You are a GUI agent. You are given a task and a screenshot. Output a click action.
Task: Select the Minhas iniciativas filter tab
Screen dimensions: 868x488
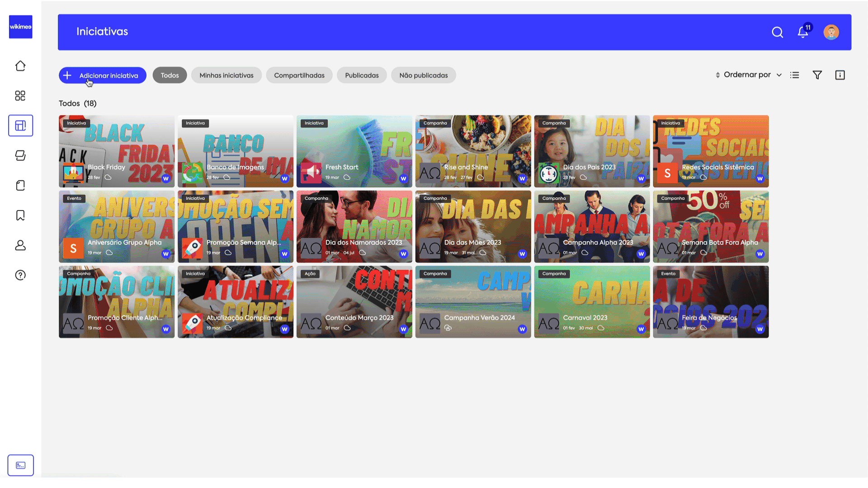tap(226, 75)
